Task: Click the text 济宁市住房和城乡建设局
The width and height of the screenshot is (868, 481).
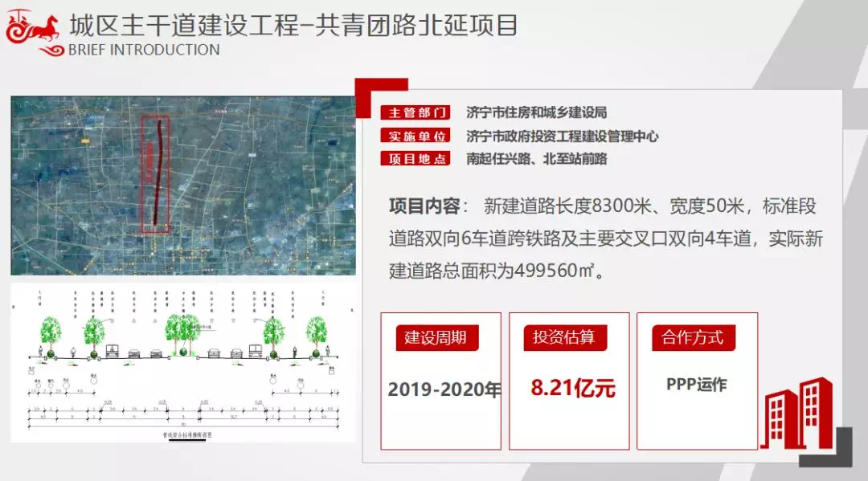Action: pos(536,112)
